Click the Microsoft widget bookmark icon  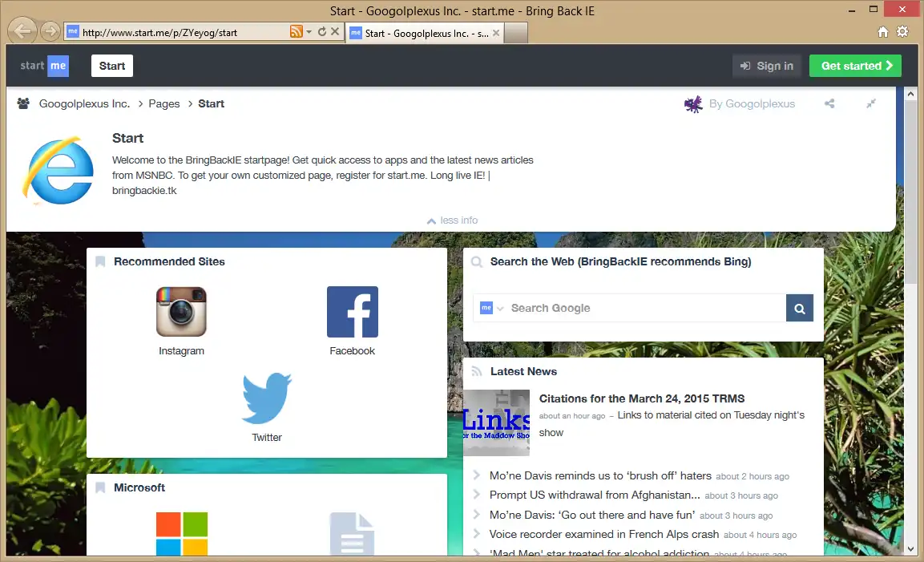click(100, 487)
